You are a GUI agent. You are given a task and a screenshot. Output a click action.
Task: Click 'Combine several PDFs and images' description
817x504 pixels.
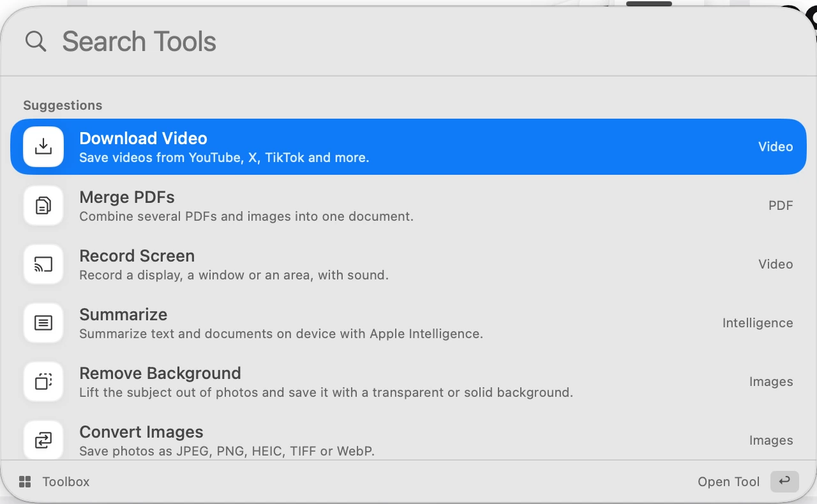[246, 216]
